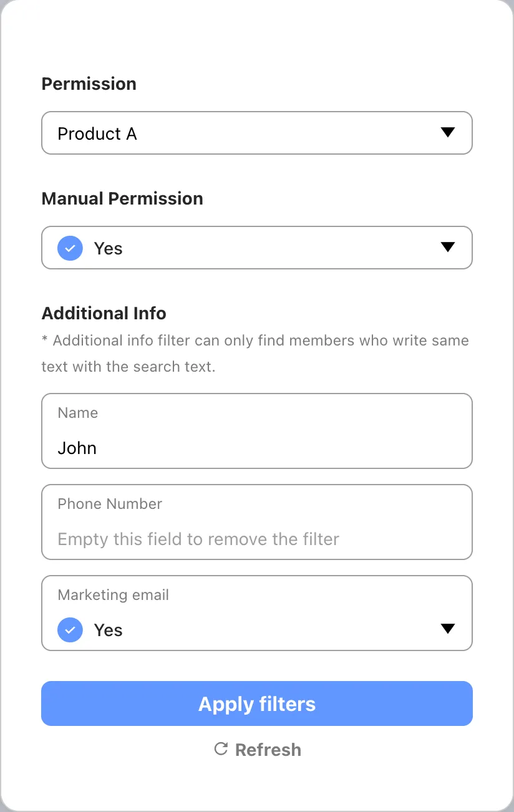Image resolution: width=514 pixels, height=812 pixels.
Task: Click the Additional info filter helper note
Action: pos(256,353)
